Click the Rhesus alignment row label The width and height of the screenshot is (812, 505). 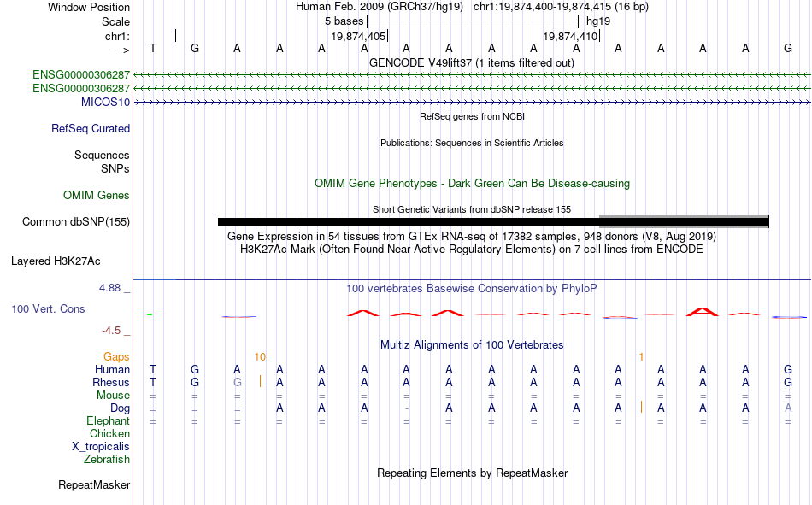coord(111,382)
